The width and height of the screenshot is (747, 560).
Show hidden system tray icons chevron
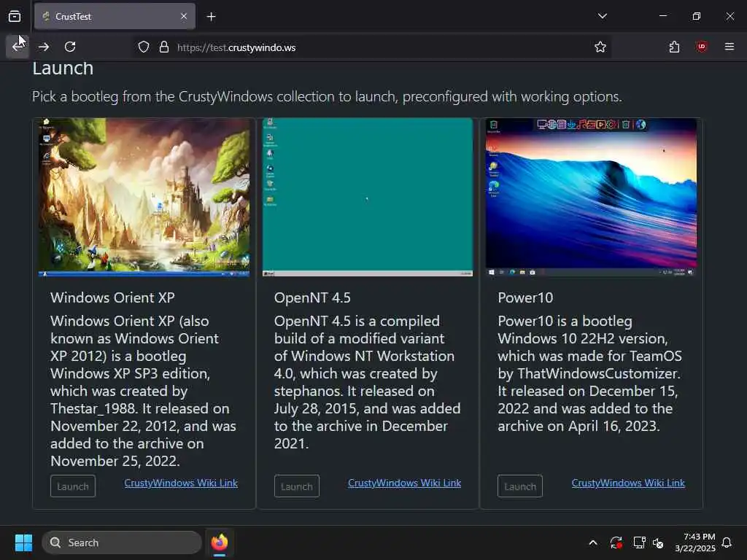(593, 542)
